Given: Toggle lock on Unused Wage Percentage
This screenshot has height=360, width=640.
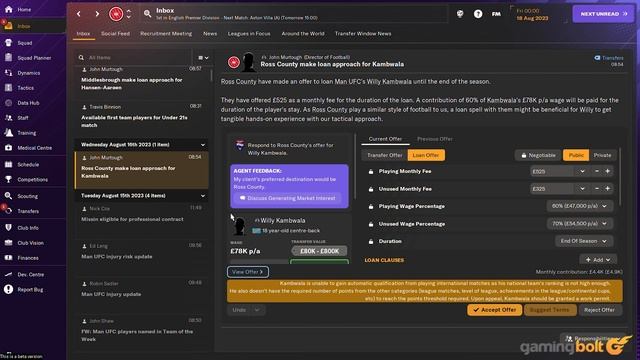Looking at the screenshot, I should [371, 224].
